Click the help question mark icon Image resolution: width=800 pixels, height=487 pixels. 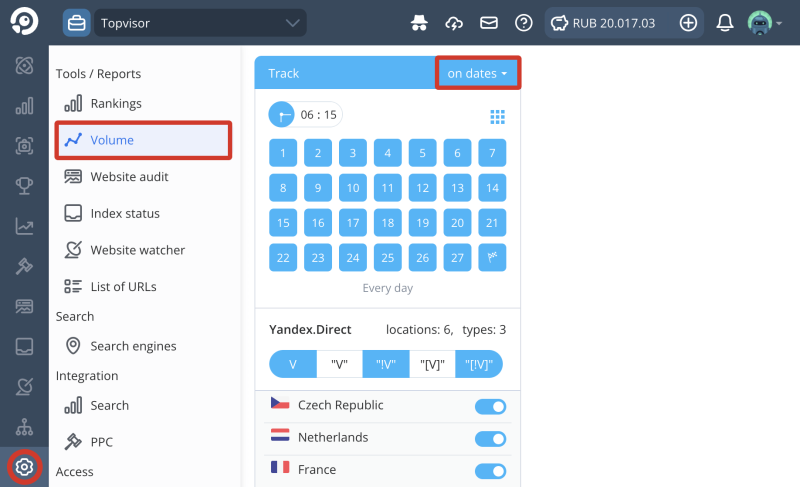[523, 23]
